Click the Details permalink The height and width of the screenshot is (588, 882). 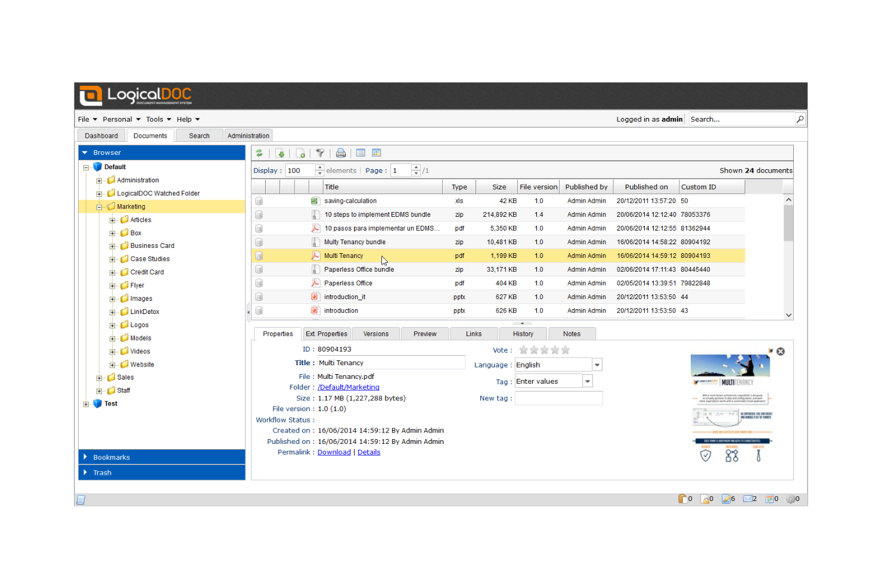pyautogui.click(x=369, y=452)
